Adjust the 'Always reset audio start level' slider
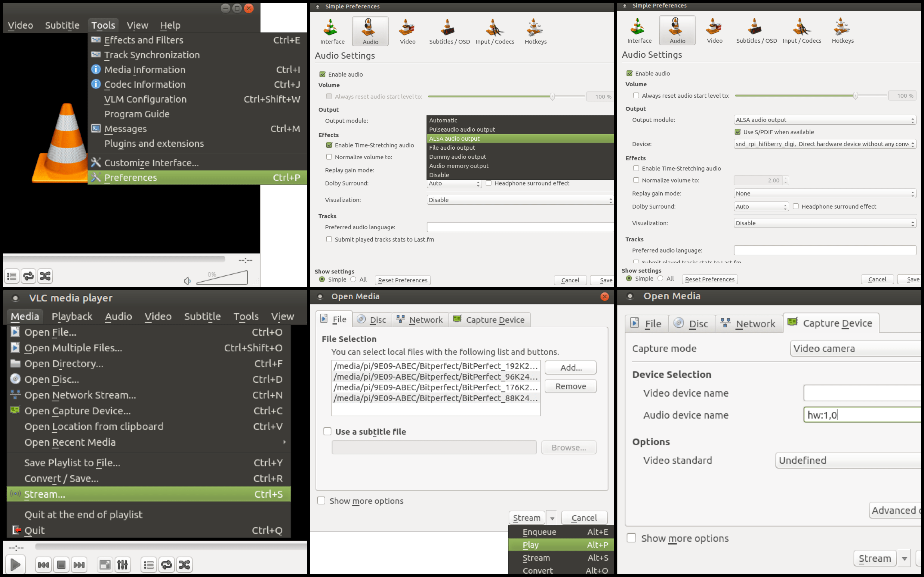The width and height of the screenshot is (924, 577). click(552, 96)
